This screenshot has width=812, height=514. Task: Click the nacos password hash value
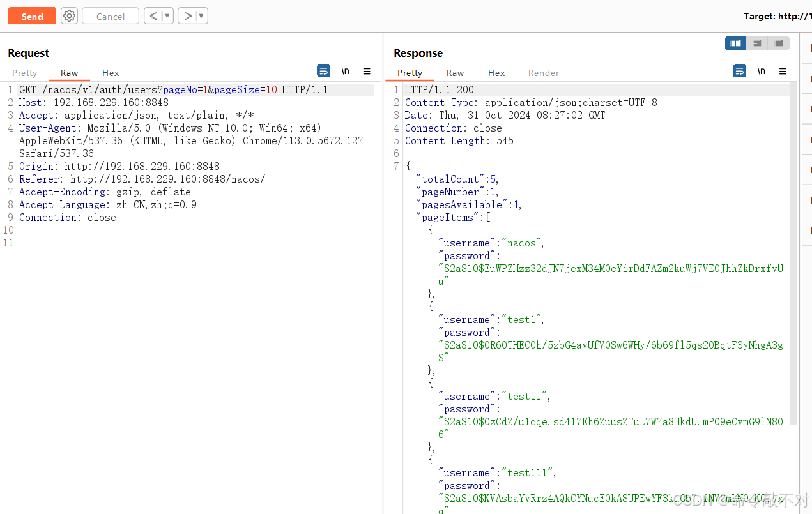(x=611, y=275)
